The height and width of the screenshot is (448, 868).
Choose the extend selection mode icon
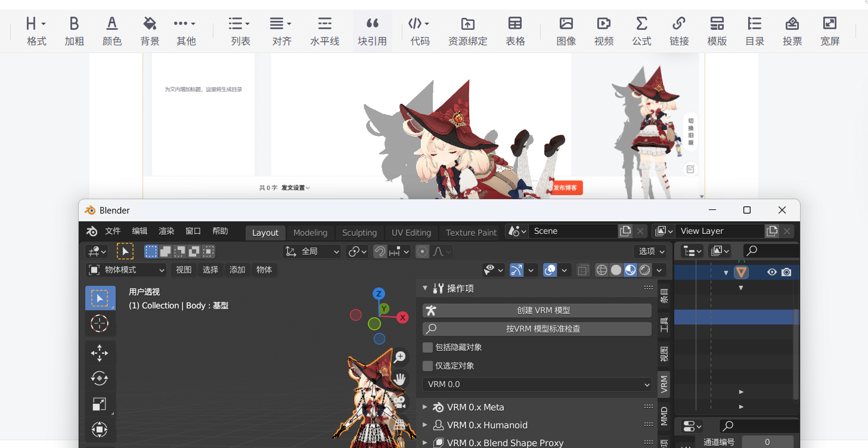[x=166, y=252]
